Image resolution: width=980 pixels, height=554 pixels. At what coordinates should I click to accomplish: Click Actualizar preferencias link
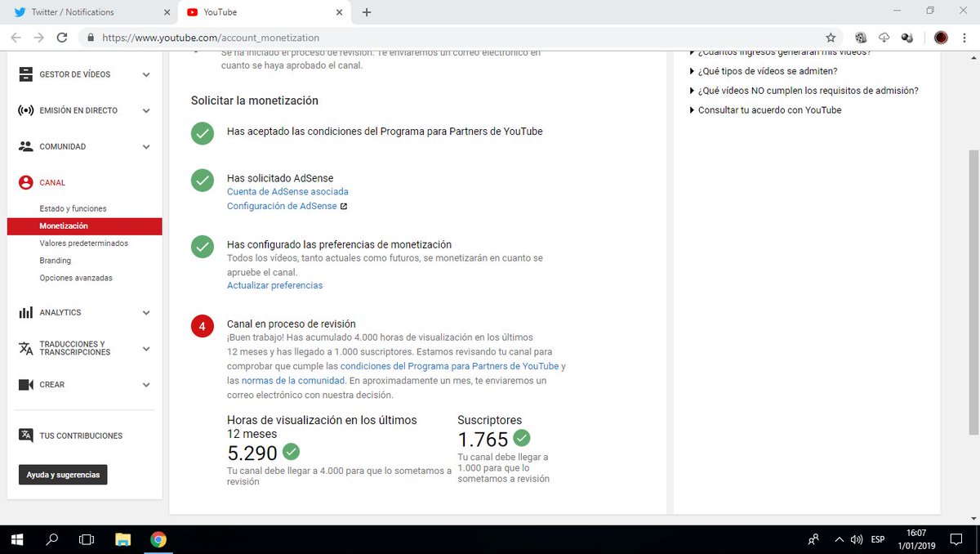[274, 285]
